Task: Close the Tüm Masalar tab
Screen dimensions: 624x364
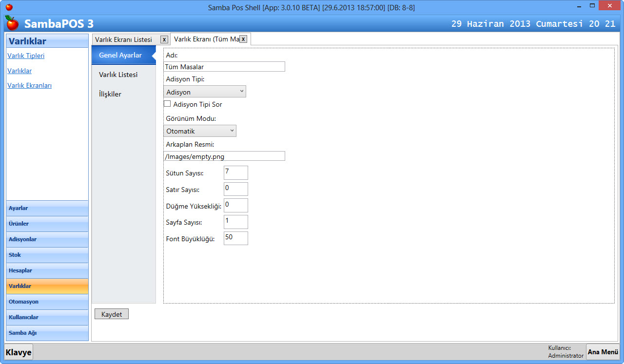Action: (x=243, y=39)
